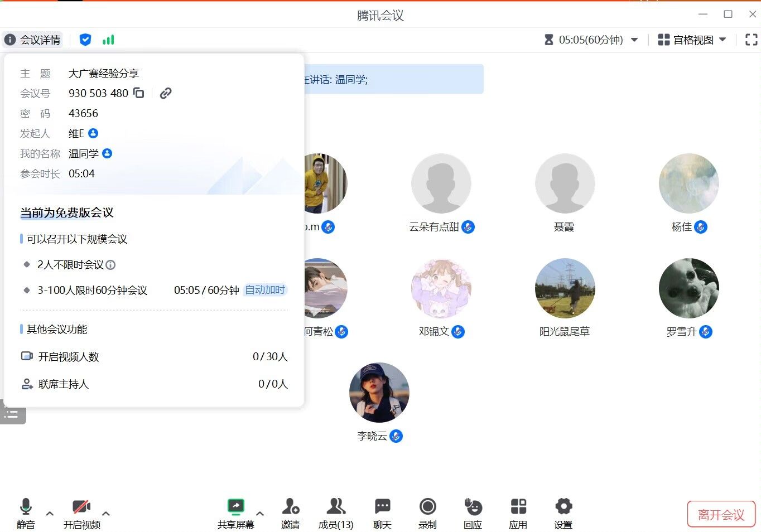Click the profile icon beside 维E
The image size is (761, 532).
(x=93, y=133)
